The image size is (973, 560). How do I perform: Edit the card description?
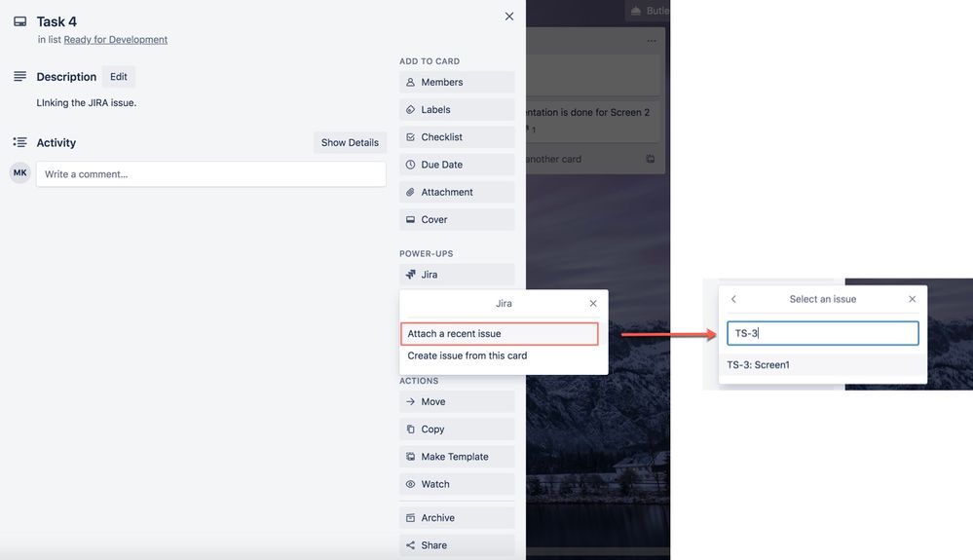[x=119, y=77]
